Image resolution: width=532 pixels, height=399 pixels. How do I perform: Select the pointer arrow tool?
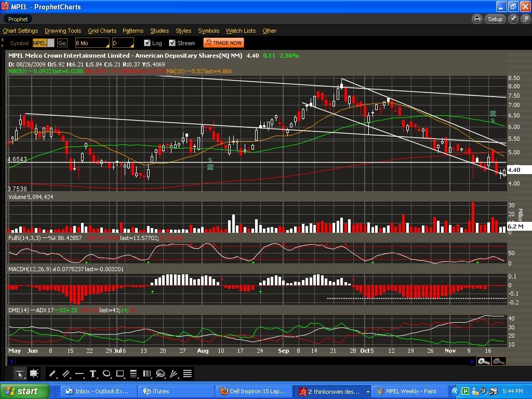click(20, 374)
